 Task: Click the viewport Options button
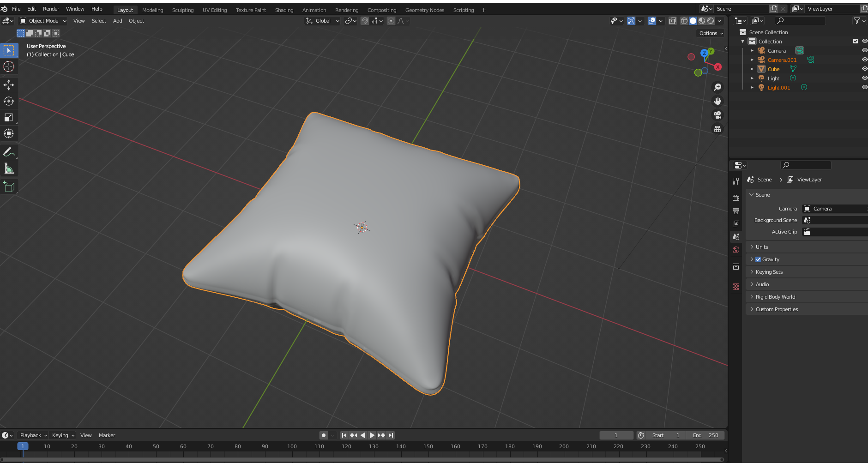[711, 33]
